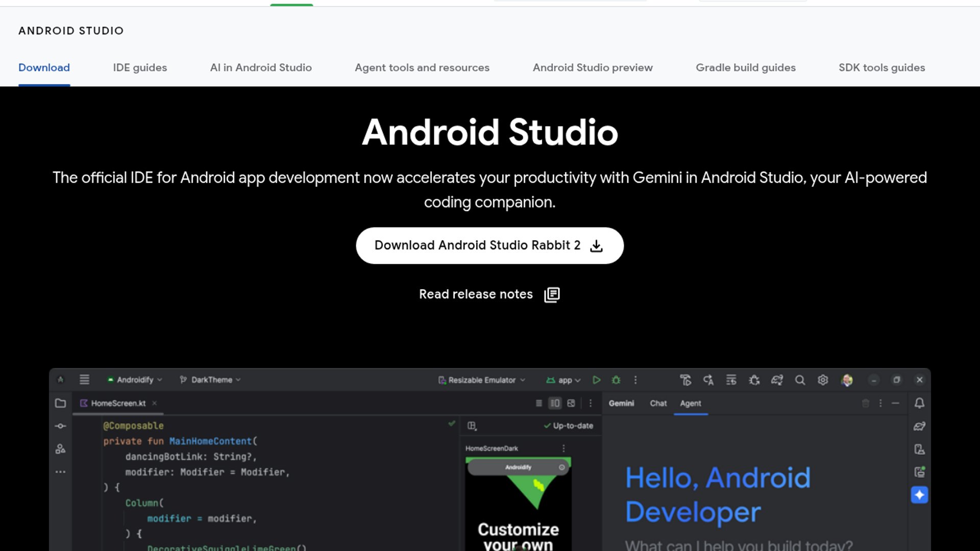Open IDE settings gear icon

click(823, 380)
